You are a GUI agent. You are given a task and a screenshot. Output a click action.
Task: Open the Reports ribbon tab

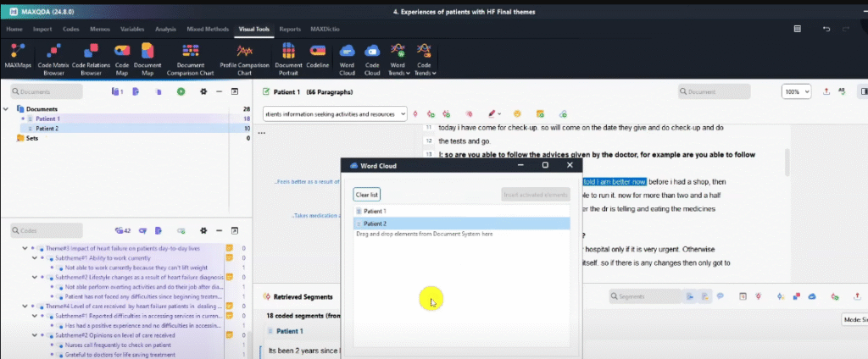290,30
